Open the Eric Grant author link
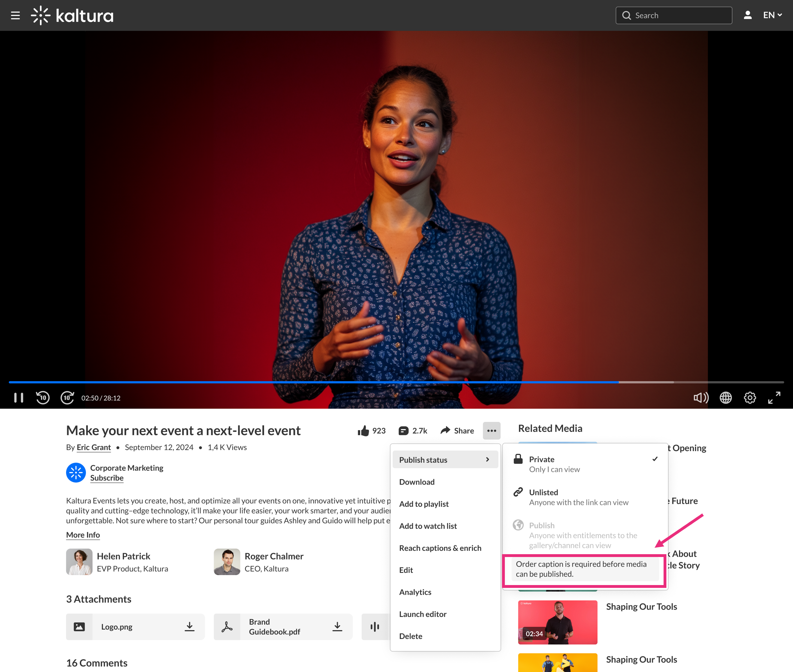The height and width of the screenshot is (672, 793). click(x=94, y=447)
